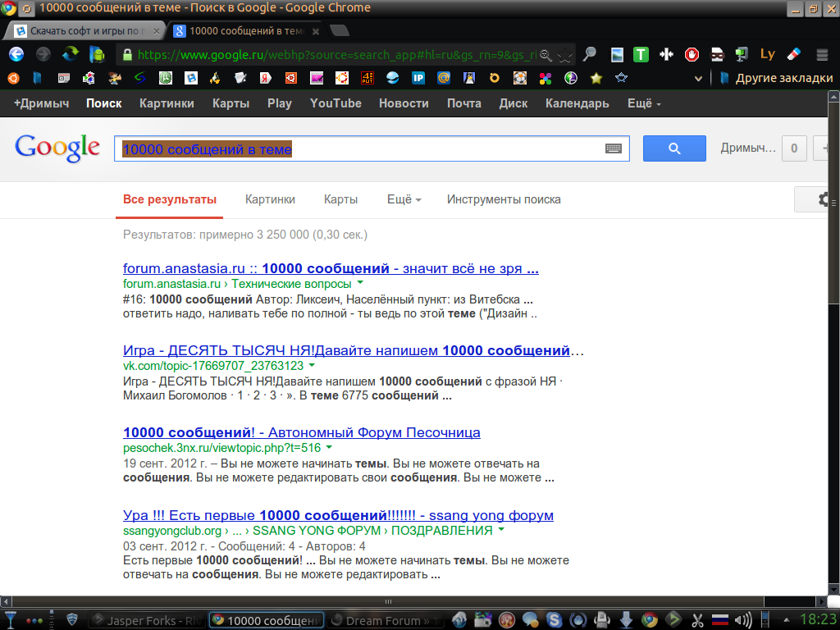Open the blue IP bookmark icon
The width and height of the screenshot is (840, 630).
click(x=418, y=78)
